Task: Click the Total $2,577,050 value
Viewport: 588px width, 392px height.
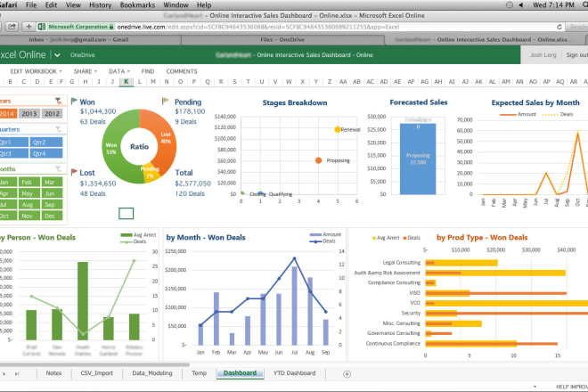Action: [x=192, y=184]
